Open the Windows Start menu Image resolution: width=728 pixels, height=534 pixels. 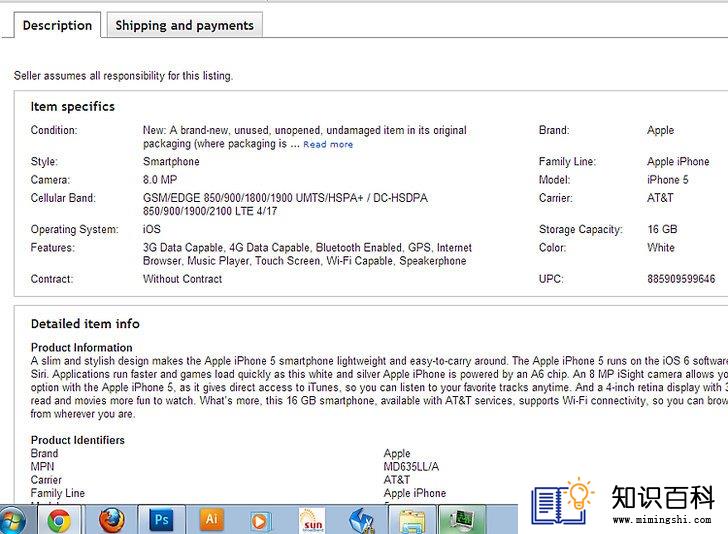coord(13,521)
